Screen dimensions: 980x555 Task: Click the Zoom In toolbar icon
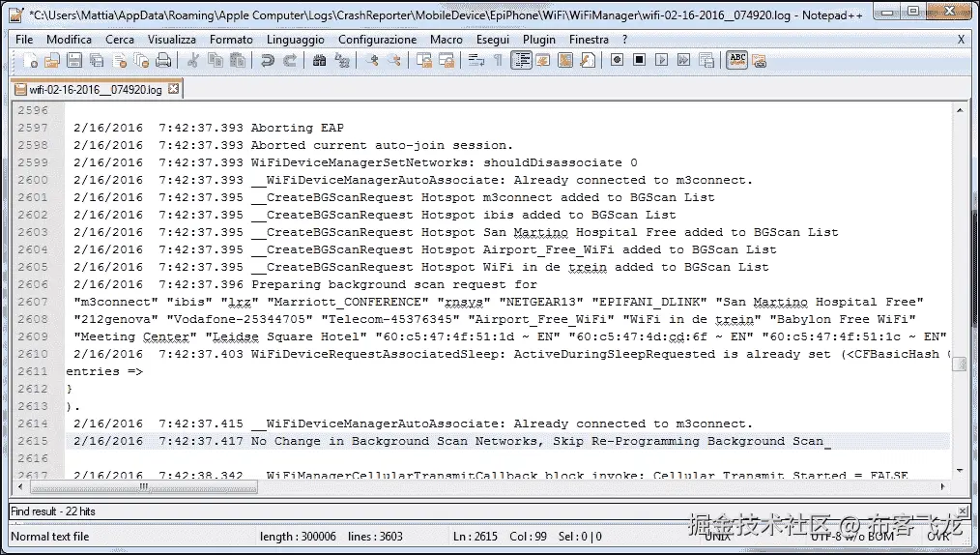coord(372,61)
